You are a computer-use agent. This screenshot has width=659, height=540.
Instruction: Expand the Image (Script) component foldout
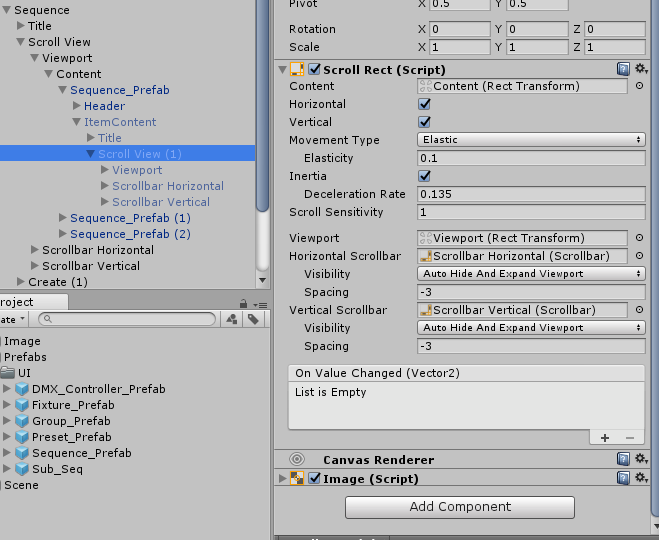[x=282, y=478]
